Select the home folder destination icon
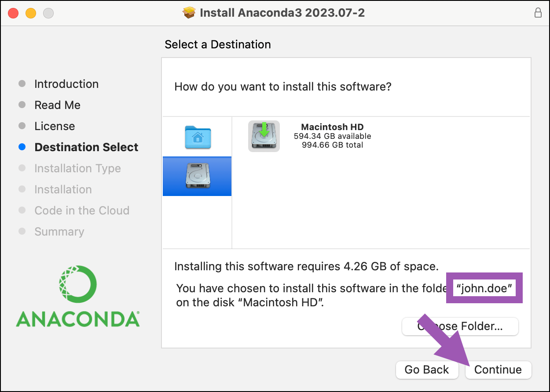550x392 pixels. click(198, 137)
